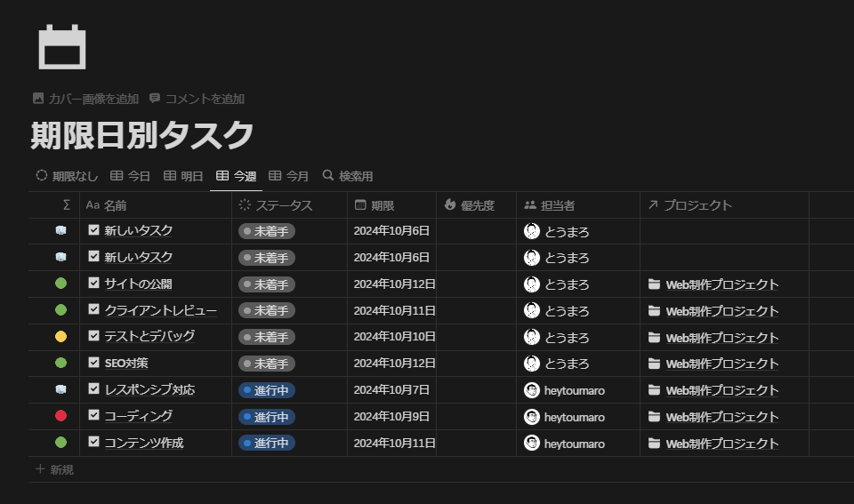Open the 優先度 column header menu
854x504 pixels.
click(477, 205)
